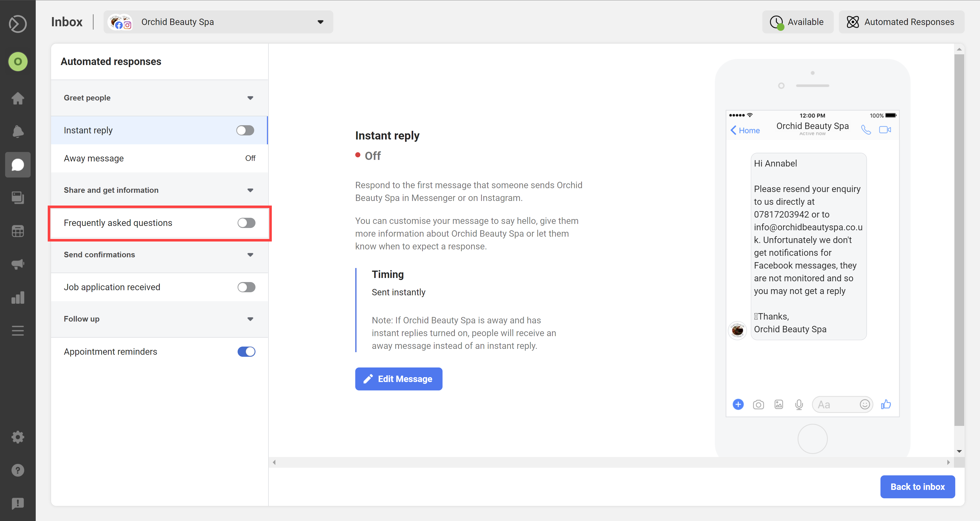Click the horizontal scroll left arrow
The image size is (980, 521).
pyautogui.click(x=274, y=463)
